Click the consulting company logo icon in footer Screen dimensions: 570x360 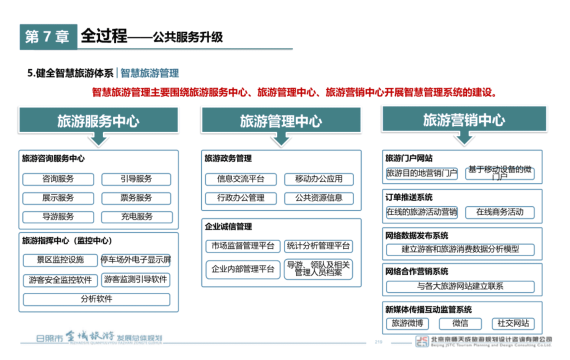tap(422, 341)
